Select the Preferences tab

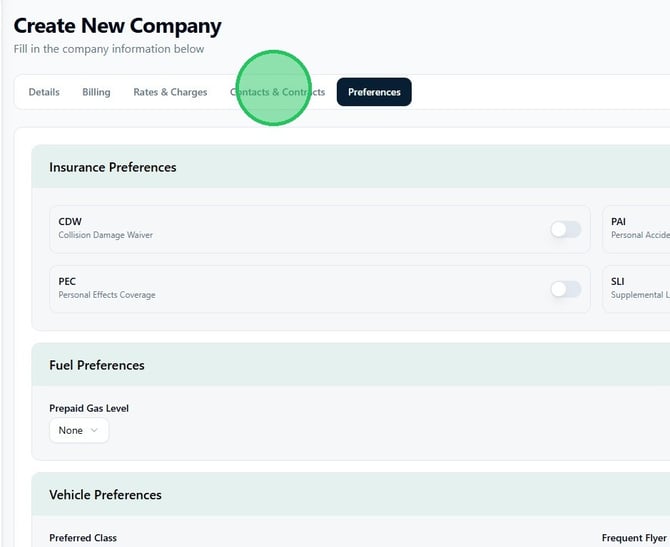(x=374, y=92)
